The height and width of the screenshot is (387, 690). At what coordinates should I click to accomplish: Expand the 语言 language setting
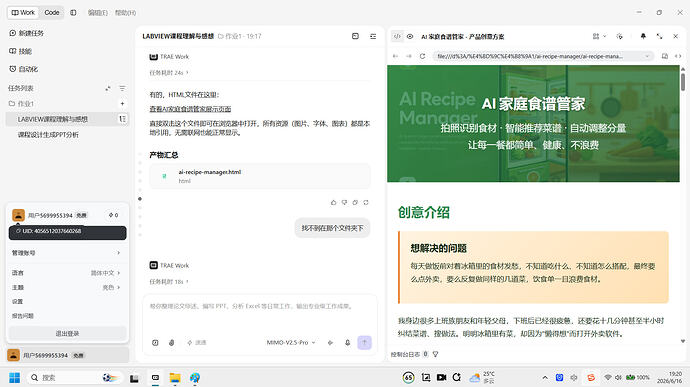coord(66,273)
